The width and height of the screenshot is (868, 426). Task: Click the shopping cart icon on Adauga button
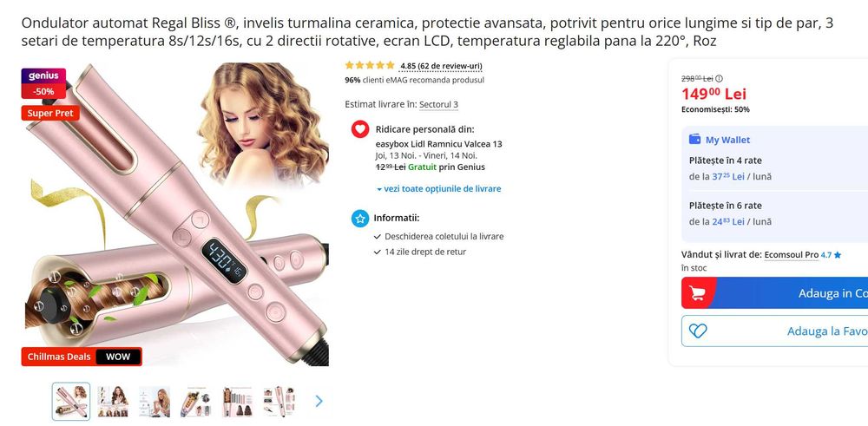(x=697, y=293)
